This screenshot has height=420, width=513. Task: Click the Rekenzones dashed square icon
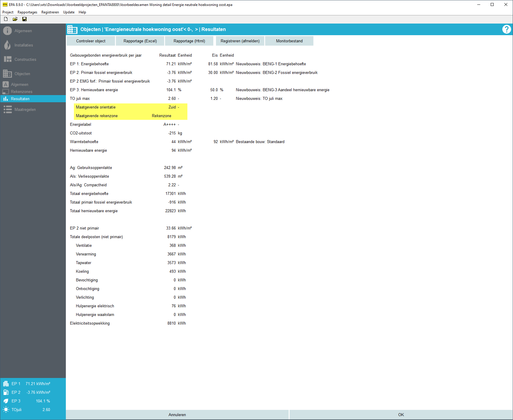(5, 92)
